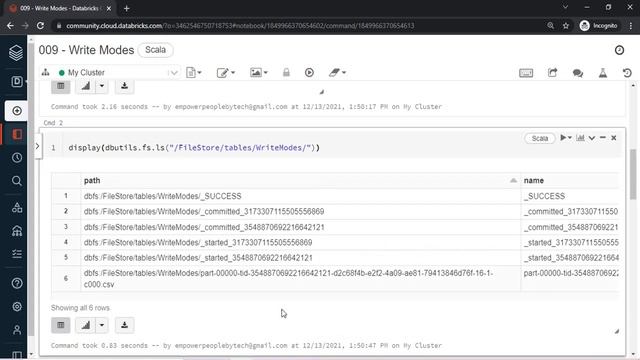
Task: Open the Incognito profile button
Action: [599, 26]
